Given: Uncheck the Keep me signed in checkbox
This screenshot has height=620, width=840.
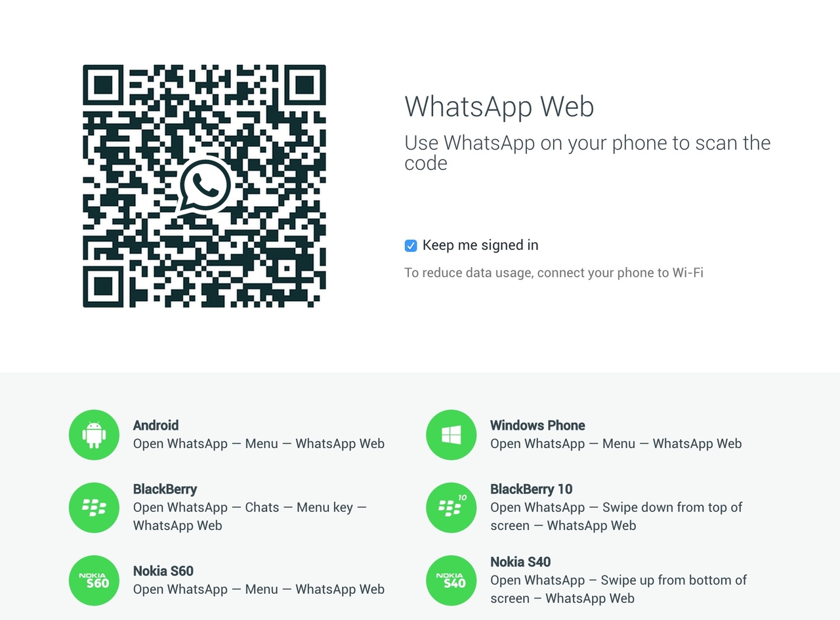Looking at the screenshot, I should click(x=411, y=246).
